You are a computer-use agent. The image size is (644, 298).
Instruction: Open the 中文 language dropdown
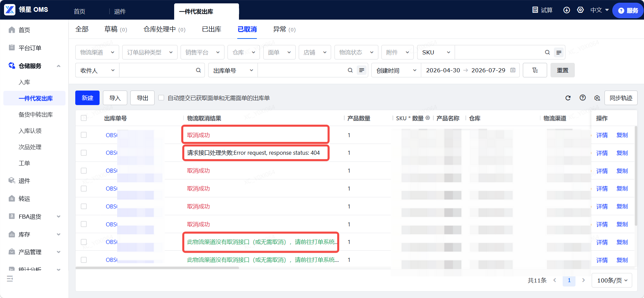click(599, 10)
